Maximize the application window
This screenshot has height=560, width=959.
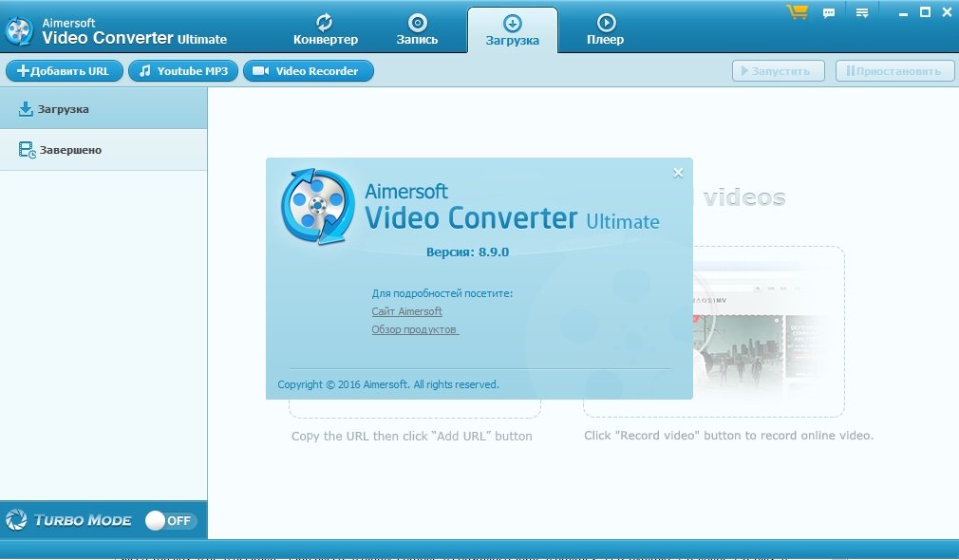[x=926, y=12]
